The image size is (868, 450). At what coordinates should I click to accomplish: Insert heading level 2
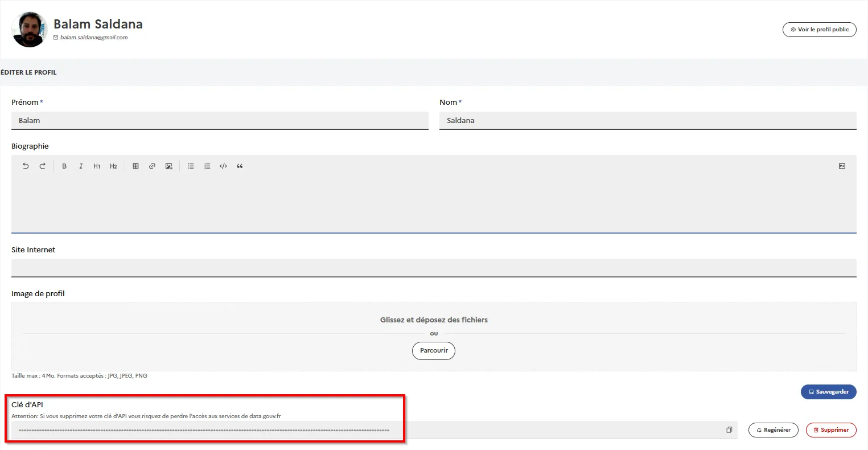coord(113,166)
